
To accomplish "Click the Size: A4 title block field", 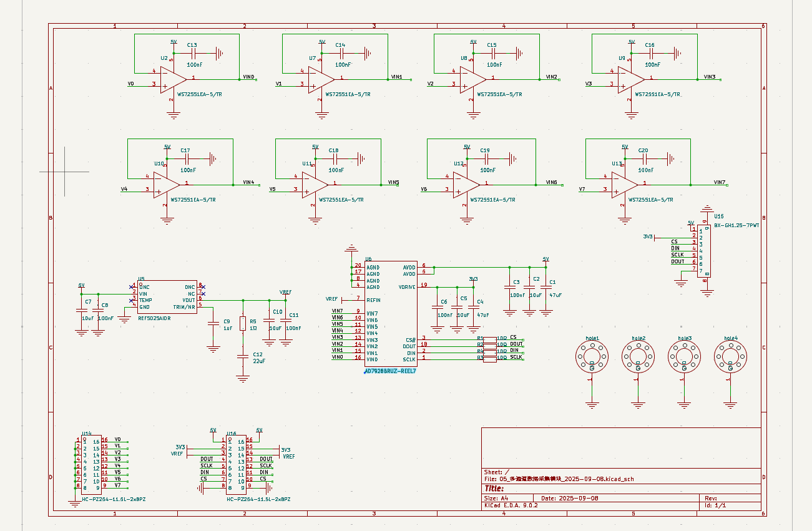I will [x=496, y=499].
